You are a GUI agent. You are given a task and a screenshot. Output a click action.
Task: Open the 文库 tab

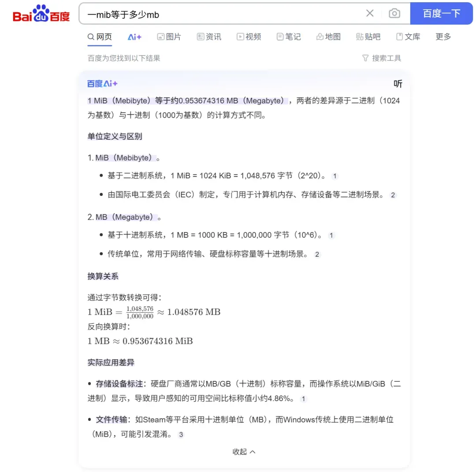coord(408,37)
